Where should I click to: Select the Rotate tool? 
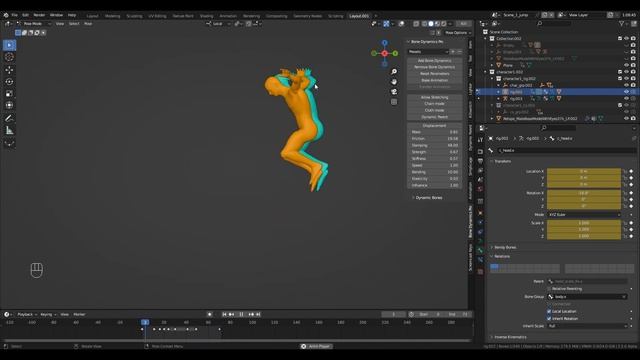[9, 82]
